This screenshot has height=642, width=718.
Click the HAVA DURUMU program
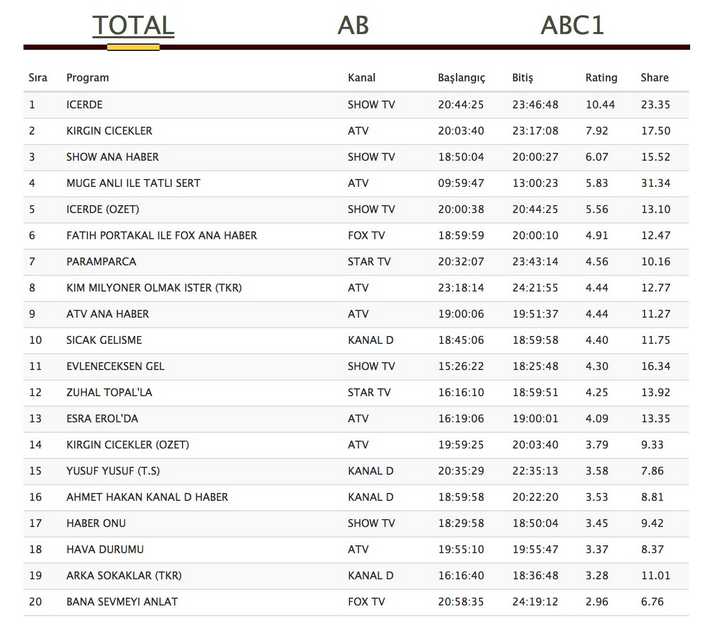(104, 549)
